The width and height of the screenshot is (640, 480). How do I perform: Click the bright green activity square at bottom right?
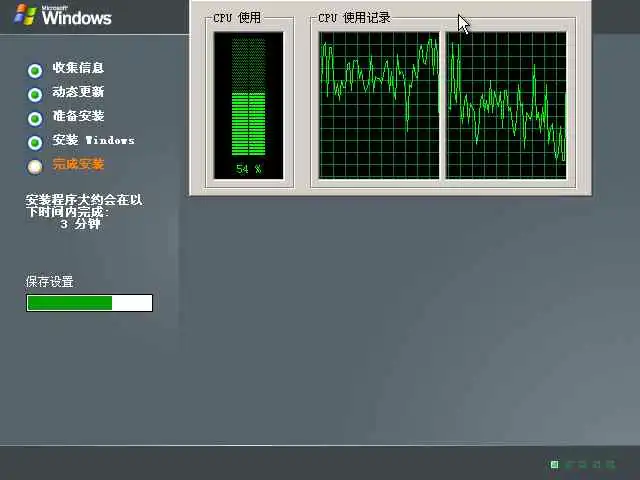click(554, 464)
